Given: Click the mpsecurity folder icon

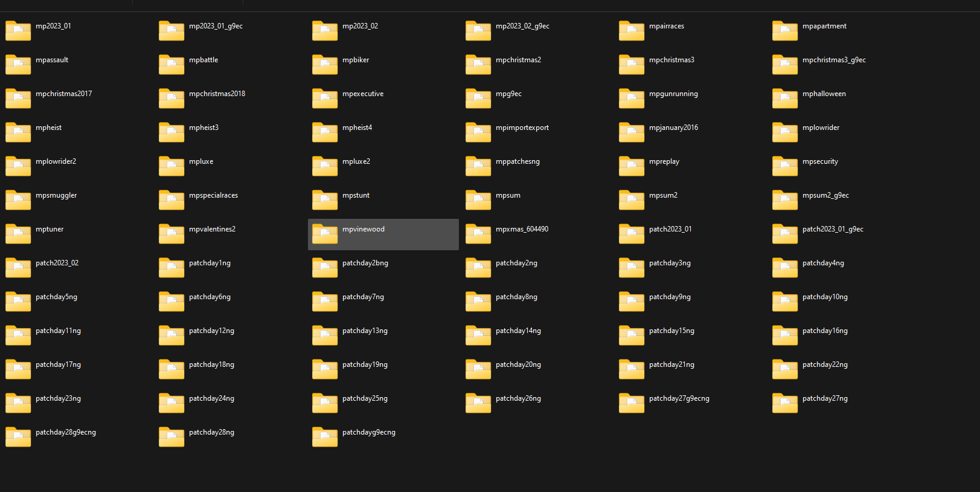Looking at the screenshot, I should point(785,166).
